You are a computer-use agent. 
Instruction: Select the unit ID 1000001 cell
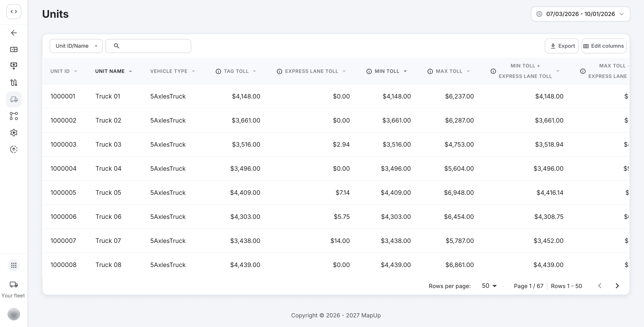(x=63, y=97)
